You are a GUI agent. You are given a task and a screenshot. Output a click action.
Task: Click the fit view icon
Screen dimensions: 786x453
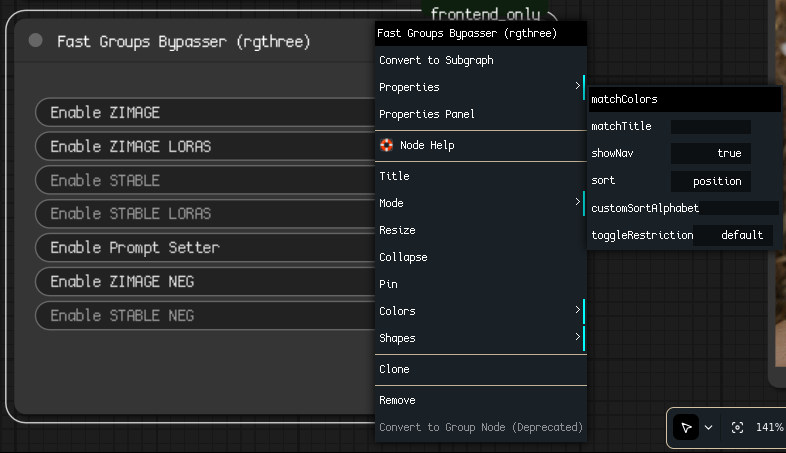[737, 427]
